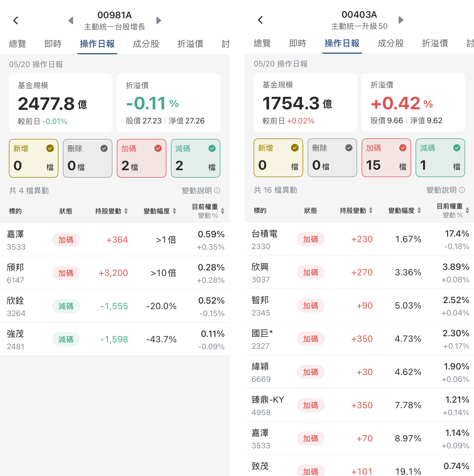474x476 pixels.
Task: Open 智邦 2345 stock row
Action: [x=359, y=306]
